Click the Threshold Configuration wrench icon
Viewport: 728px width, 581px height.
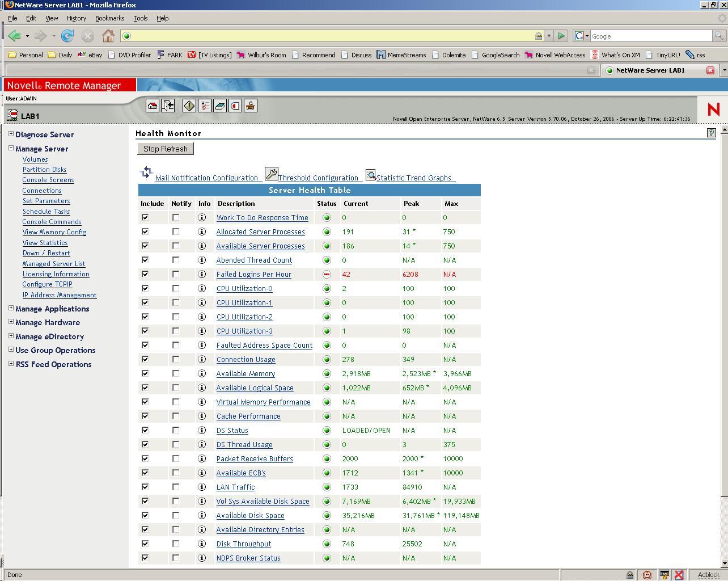[271, 174]
